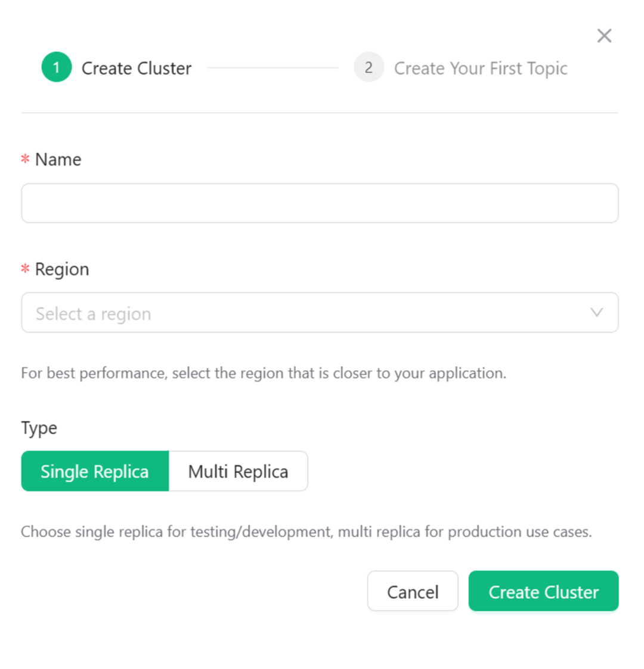Click the connector line between steps
Screen dimensions: 644x669
pos(273,68)
